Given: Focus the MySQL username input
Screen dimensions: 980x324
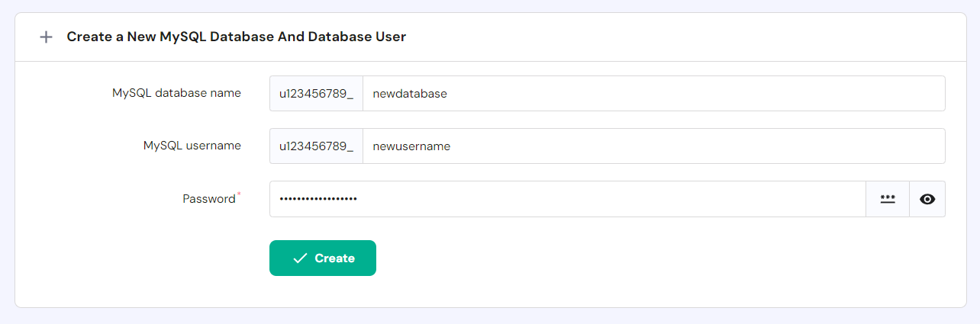Looking at the screenshot, I should click(653, 146).
